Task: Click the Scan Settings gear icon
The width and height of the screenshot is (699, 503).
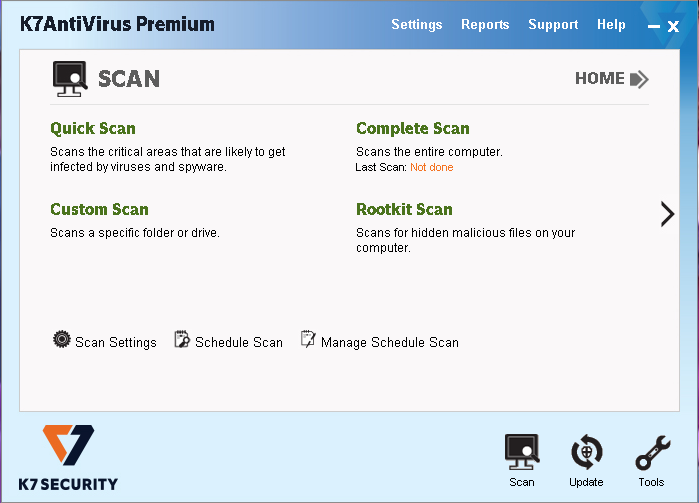Action: (x=62, y=339)
